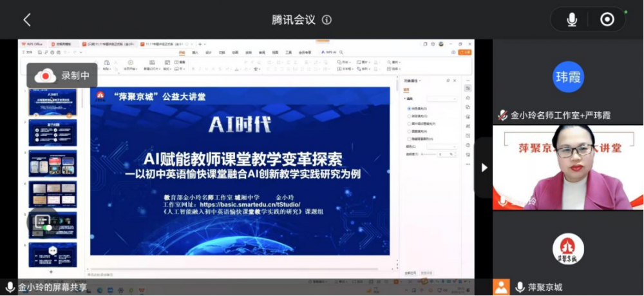The height and width of the screenshot is (296, 644).
Task: Open the fill preset dropdown beside 填充
Action: 442,99
